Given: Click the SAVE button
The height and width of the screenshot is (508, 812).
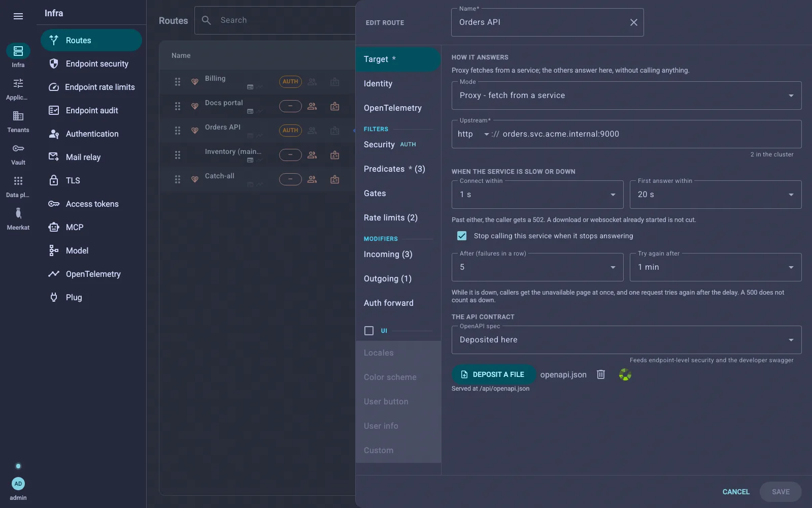Looking at the screenshot, I should click(781, 492).
